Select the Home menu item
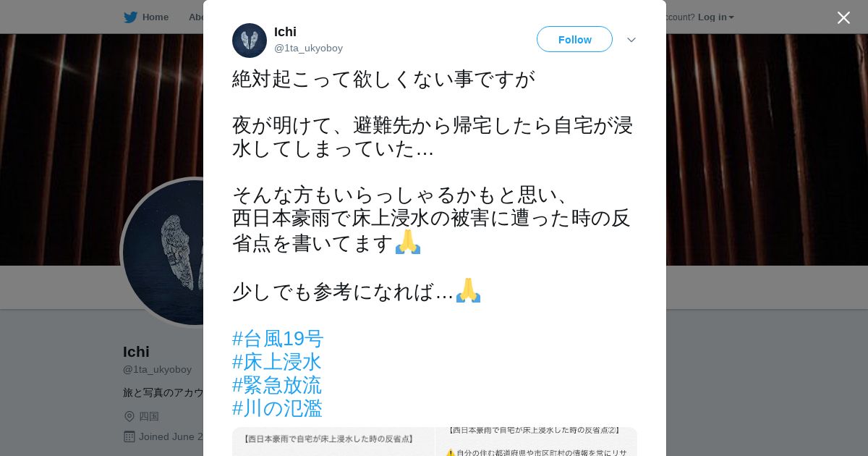The height and width of the screenshot is (456, 868). click(146, 17)
